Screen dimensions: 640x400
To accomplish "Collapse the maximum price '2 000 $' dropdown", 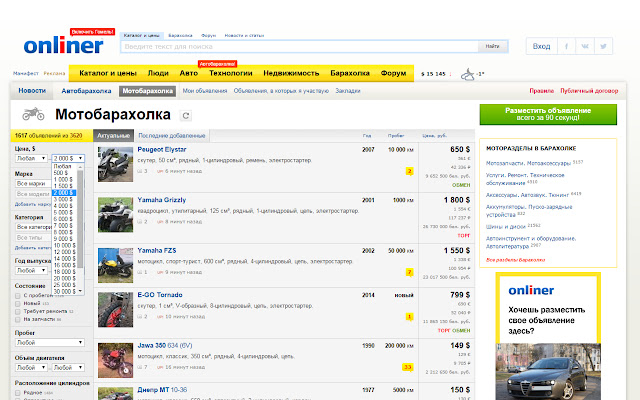I will tap(68, 158).
